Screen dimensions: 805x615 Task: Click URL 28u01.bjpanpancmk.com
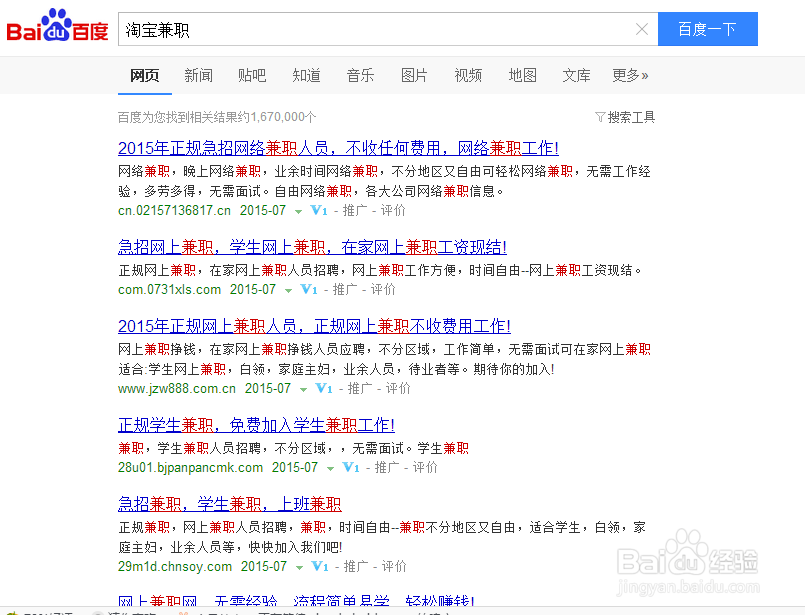[x=190, y=468]
